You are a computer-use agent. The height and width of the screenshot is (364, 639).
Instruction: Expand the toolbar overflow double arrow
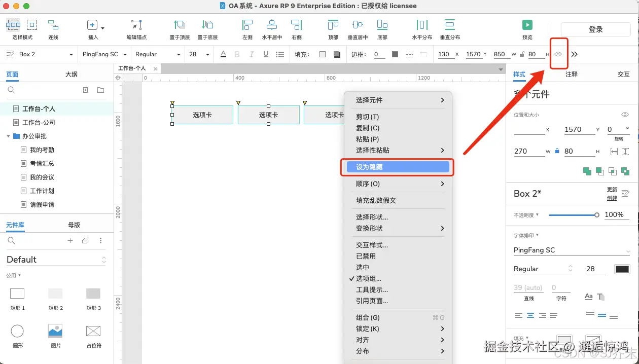coord(575,54)
